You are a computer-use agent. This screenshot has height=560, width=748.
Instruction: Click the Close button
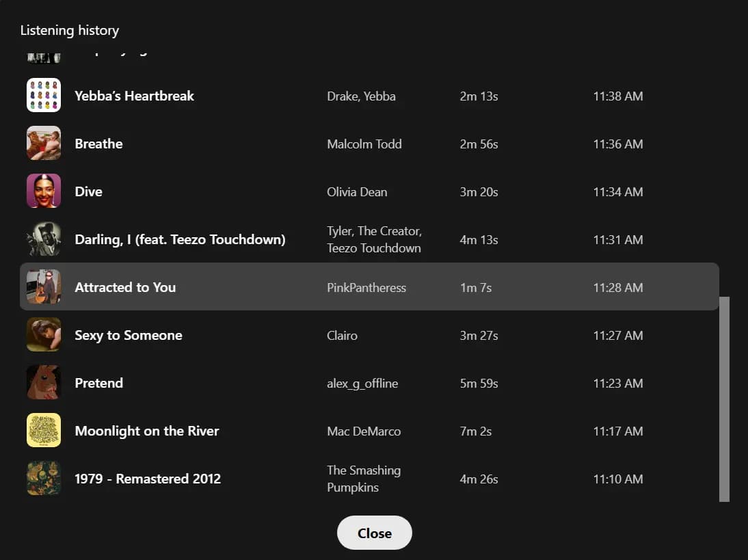click(x=374, y=532)
